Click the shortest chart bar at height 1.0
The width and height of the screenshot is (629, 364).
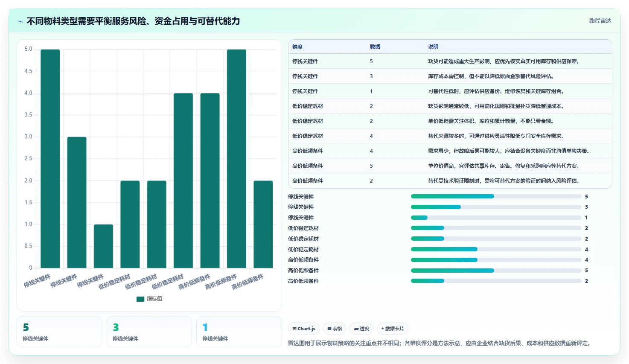pos(103,246)
